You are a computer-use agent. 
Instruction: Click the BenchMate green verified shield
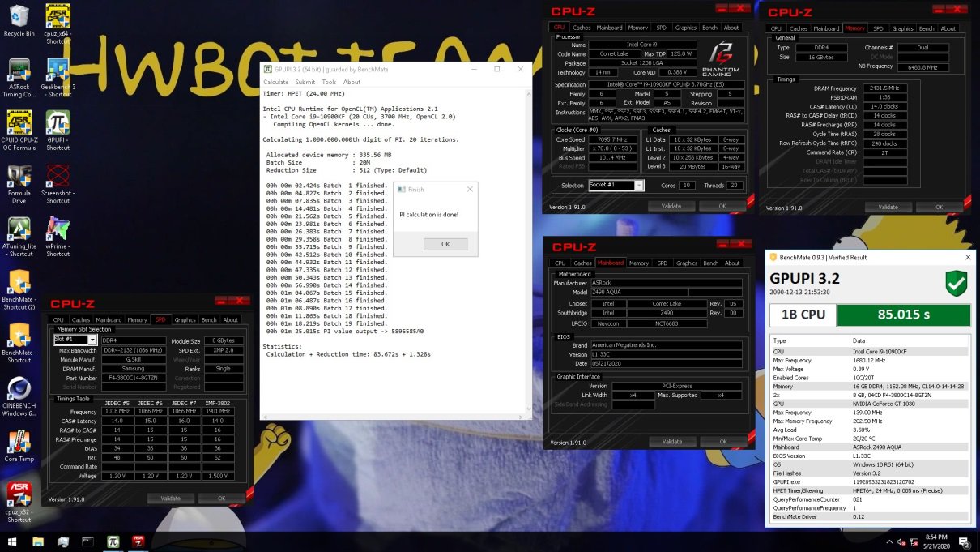956,284
